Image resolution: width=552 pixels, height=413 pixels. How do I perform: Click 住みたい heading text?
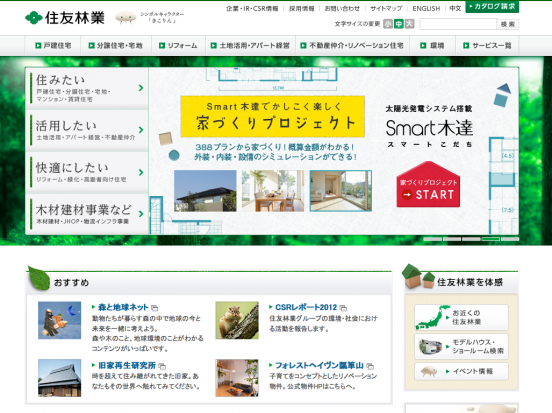(60, 80)
